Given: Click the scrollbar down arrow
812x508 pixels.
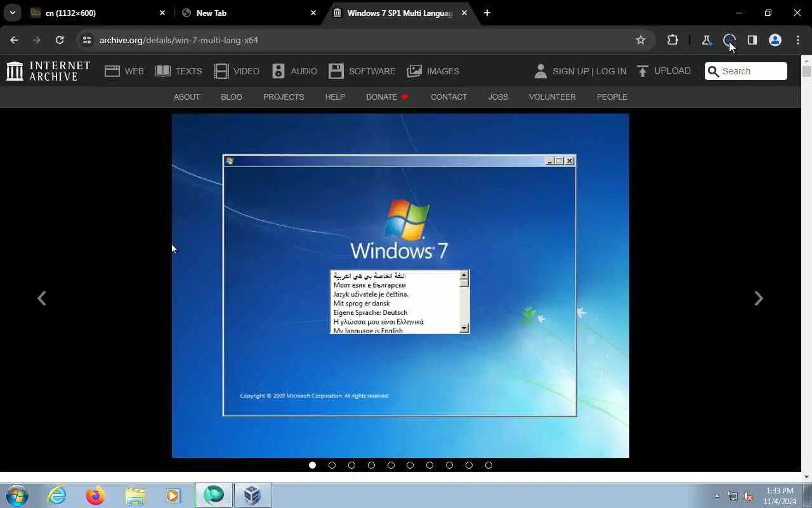Looking at the screenshot, I should 806,477.
